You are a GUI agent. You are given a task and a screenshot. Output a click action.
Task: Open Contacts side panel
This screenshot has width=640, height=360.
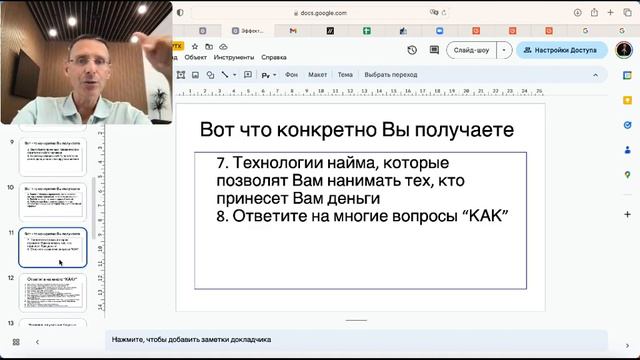[627, 150]
